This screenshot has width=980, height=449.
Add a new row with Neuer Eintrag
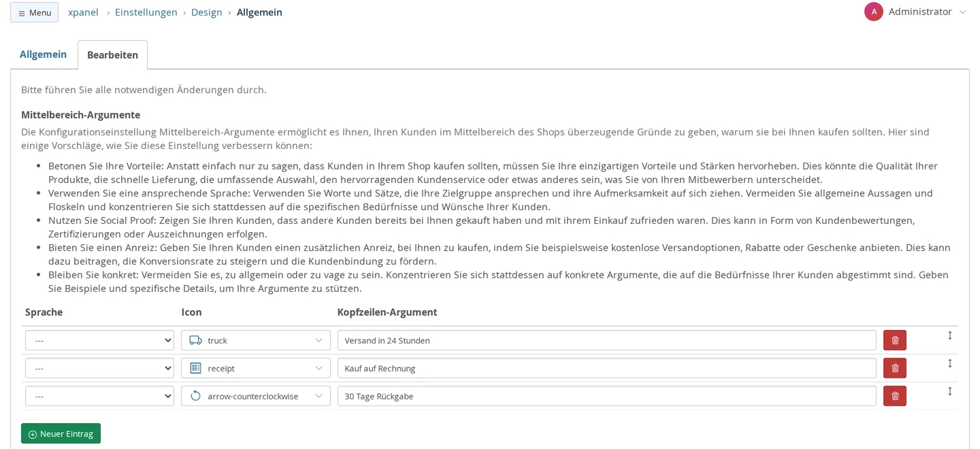pos(61,433)
